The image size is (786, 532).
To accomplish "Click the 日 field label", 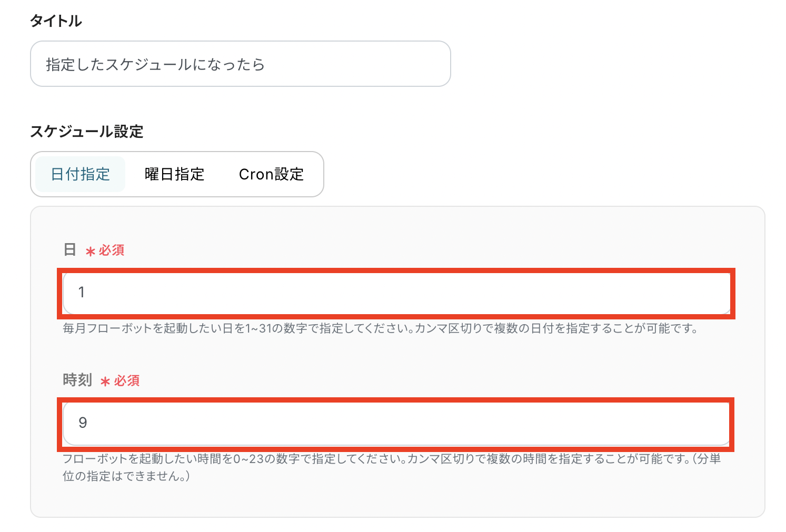I will click(69, 249).
